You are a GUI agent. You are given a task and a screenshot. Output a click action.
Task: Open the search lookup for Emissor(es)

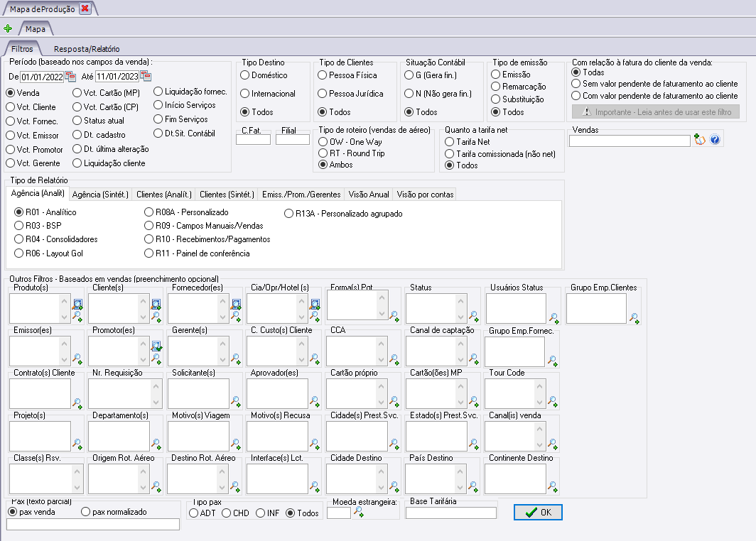click(x=77, y=359)
